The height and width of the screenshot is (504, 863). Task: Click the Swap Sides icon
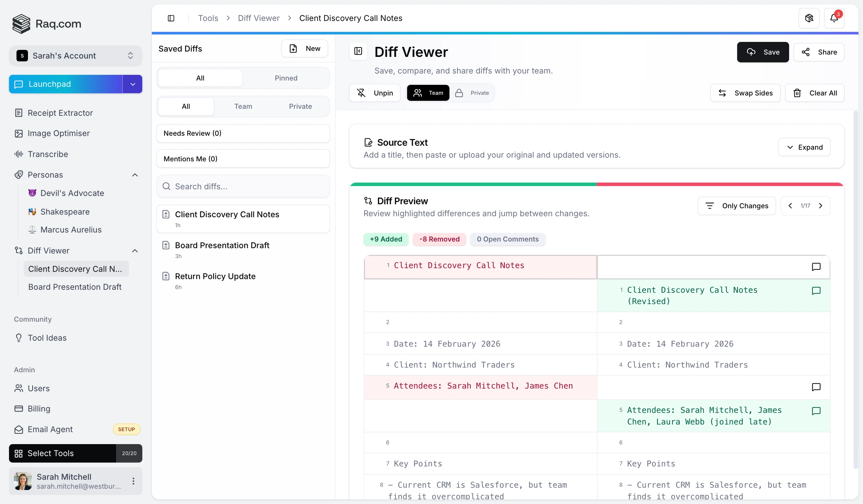click(x=722, y=93)
